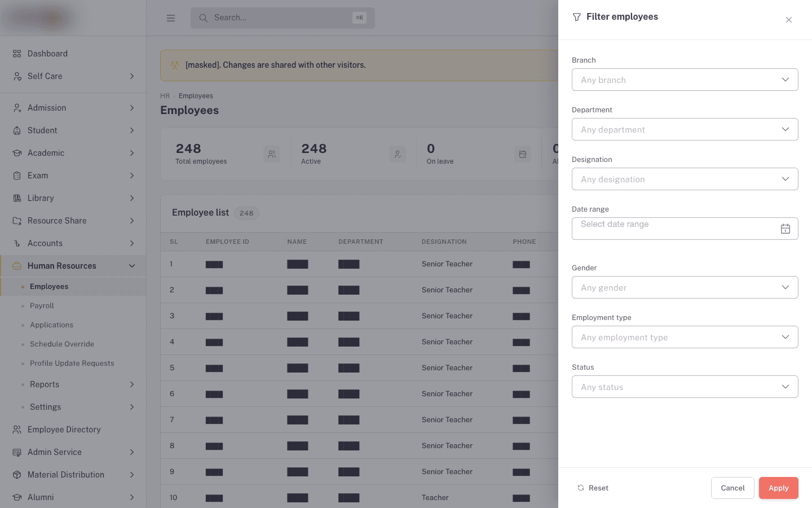Click the Apply button
This screenshot has width=812, height=508.
pyautogui.click(x=779, y=488)
